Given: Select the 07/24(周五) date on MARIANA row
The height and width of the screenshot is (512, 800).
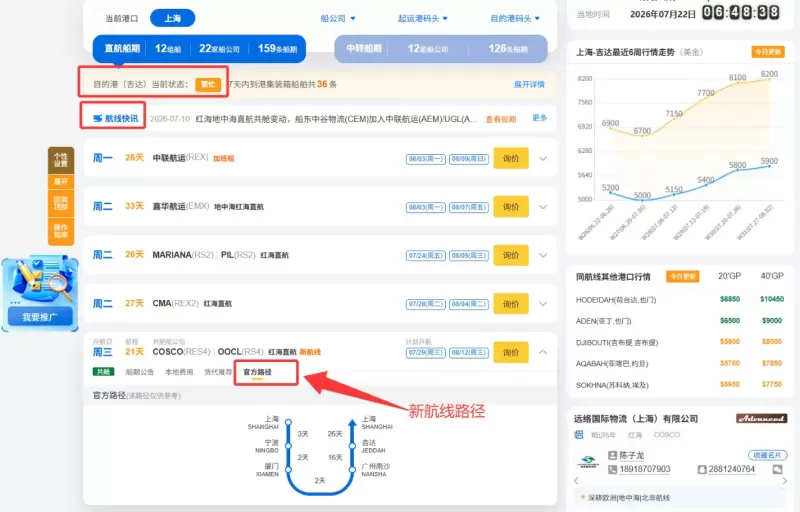Looking at the screenshot, I should pyautogui.click(x=426, y=255).
